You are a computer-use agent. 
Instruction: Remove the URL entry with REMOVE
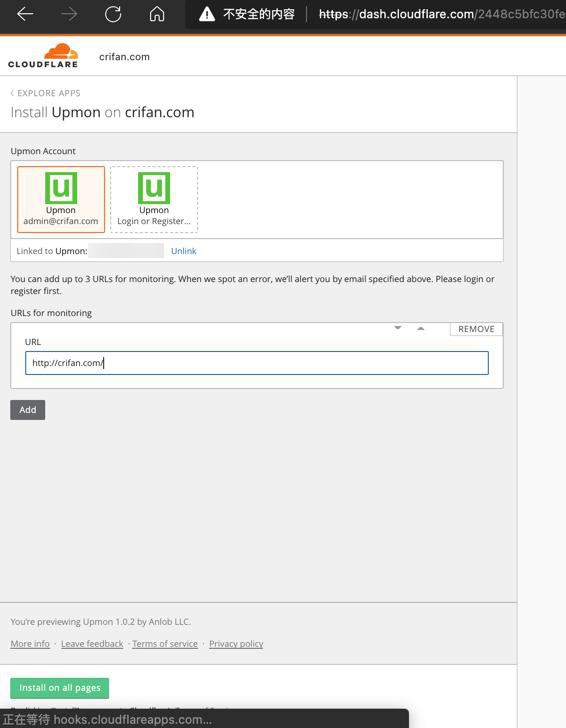click(476, 329)
